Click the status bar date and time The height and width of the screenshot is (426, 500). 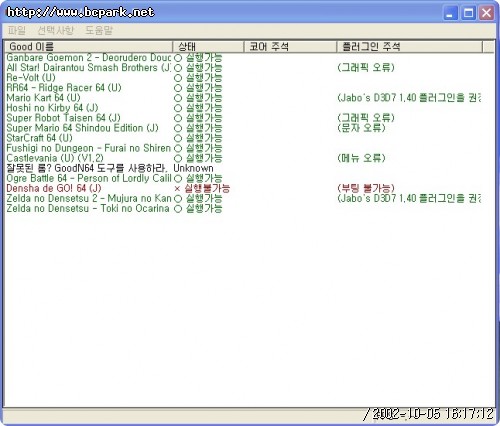tap(428, 414)
